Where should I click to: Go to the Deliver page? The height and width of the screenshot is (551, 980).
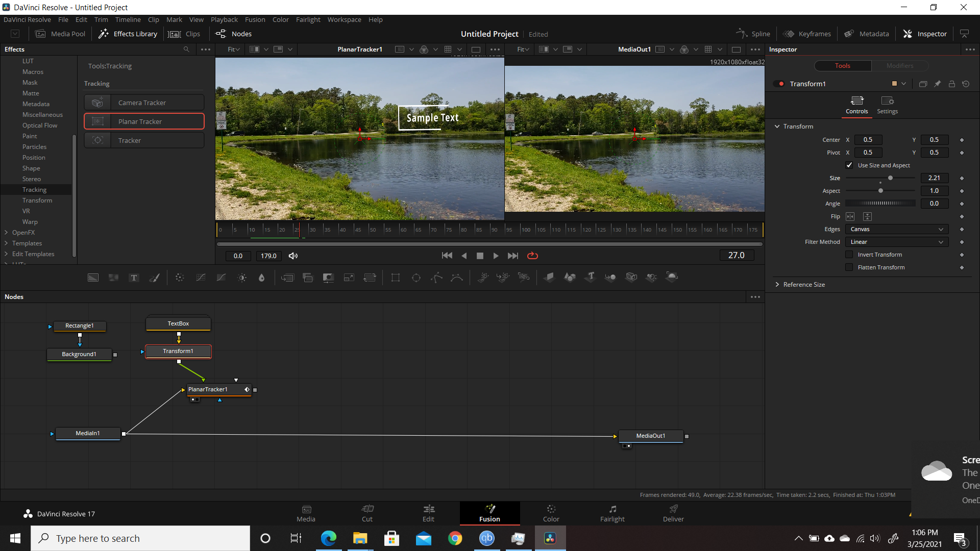pyautogui.click(x=673, y=513)
